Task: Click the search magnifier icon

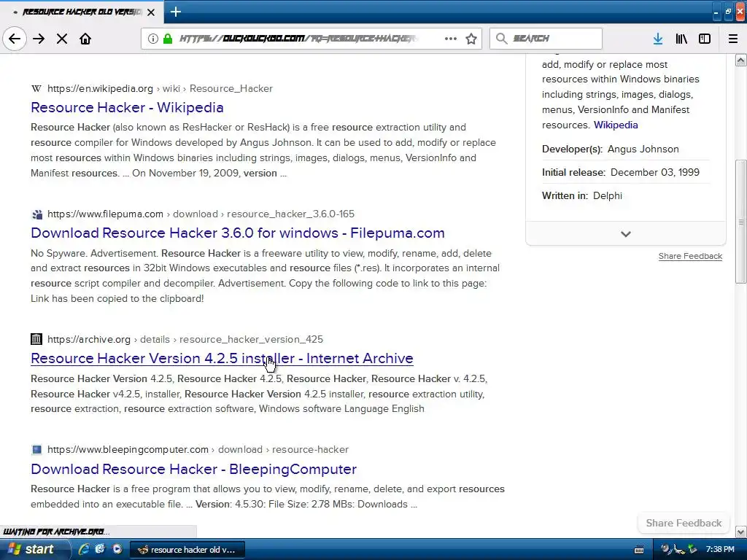Action: tap(501, 39)
